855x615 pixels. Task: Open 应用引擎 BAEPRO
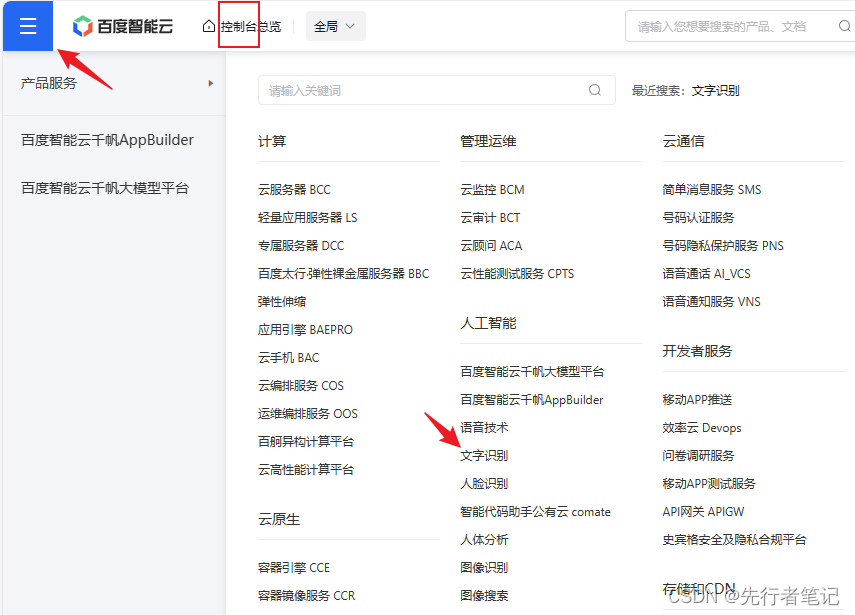coord(305,330)
